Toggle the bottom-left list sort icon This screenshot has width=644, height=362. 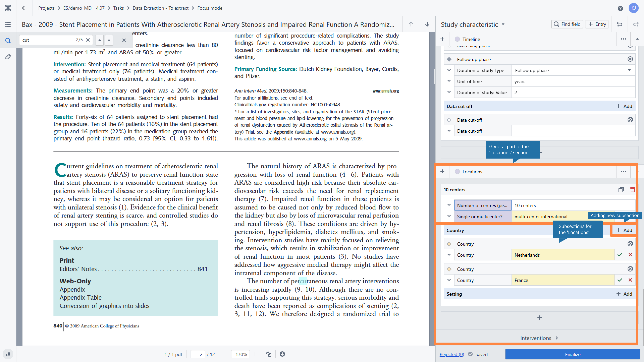(8, 354)
